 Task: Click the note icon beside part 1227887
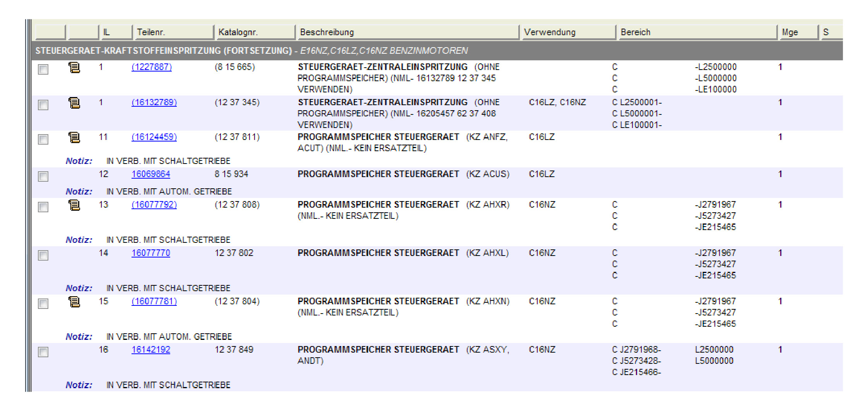click(74, 68)
